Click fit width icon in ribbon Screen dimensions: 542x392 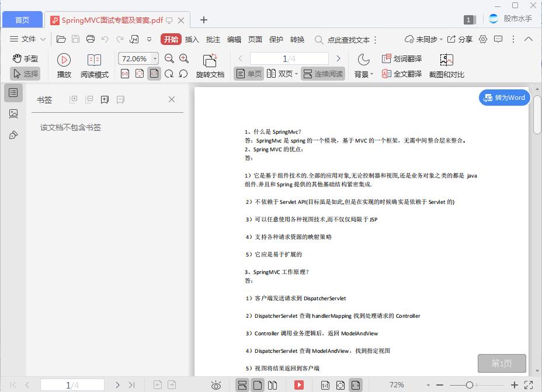click(x=154, y=74)
